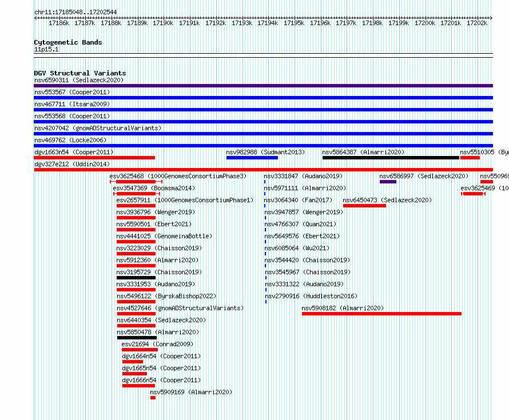Image resolution: width=509 pixels, height=420 pixels.
Task: Click the esv3625469 label at right edge
Action: (484, 188)
